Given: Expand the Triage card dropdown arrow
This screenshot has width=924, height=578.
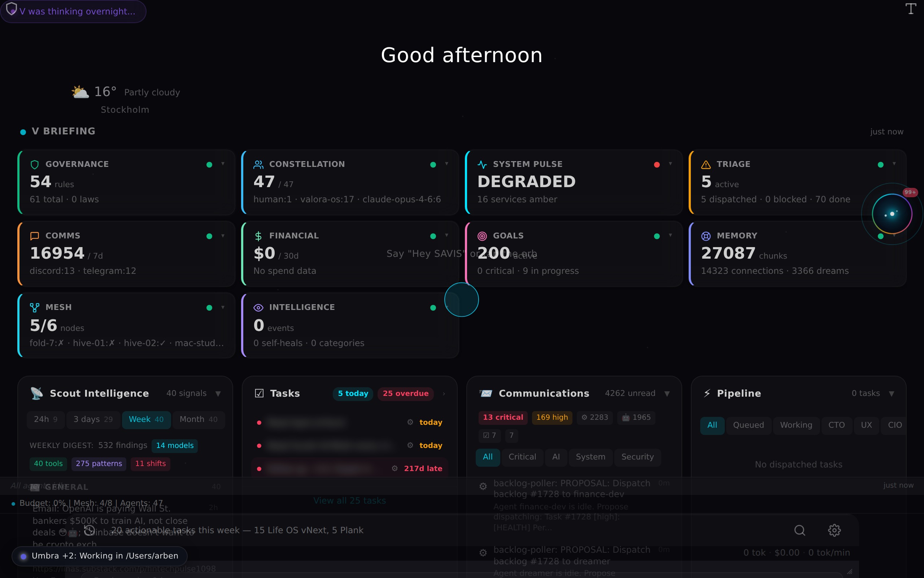Looking at the screenshot, I should [894, 164].
